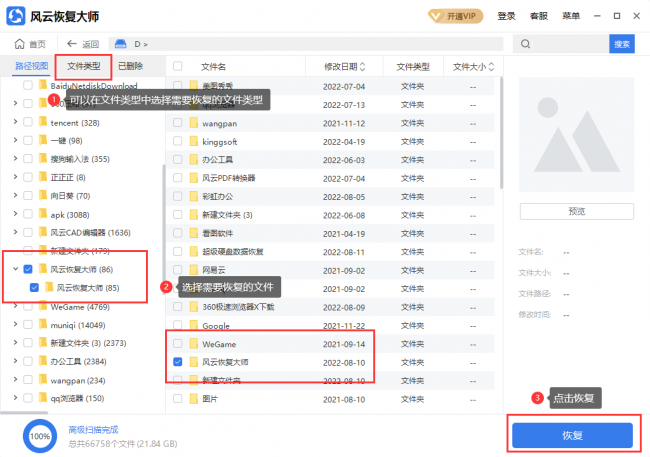Click the 预览 preview button
Viewport: 650px width, 457px height.
pyautogui.click(x=577, y=211)
